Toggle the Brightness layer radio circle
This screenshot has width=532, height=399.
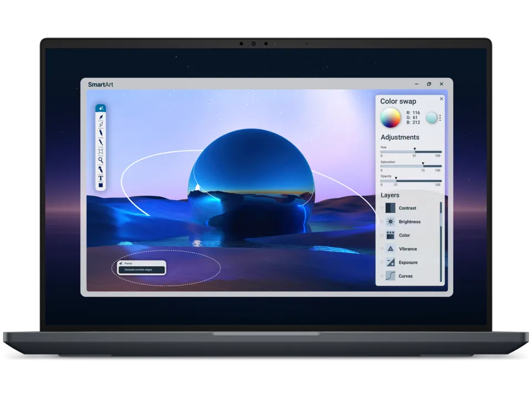click(382, 222)
